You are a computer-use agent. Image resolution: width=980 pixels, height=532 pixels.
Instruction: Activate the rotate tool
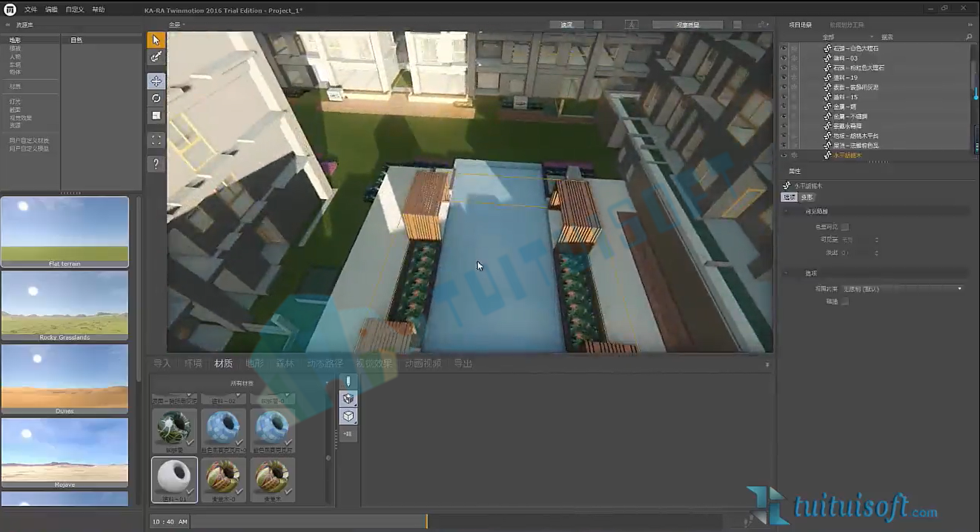click(156, 98)
